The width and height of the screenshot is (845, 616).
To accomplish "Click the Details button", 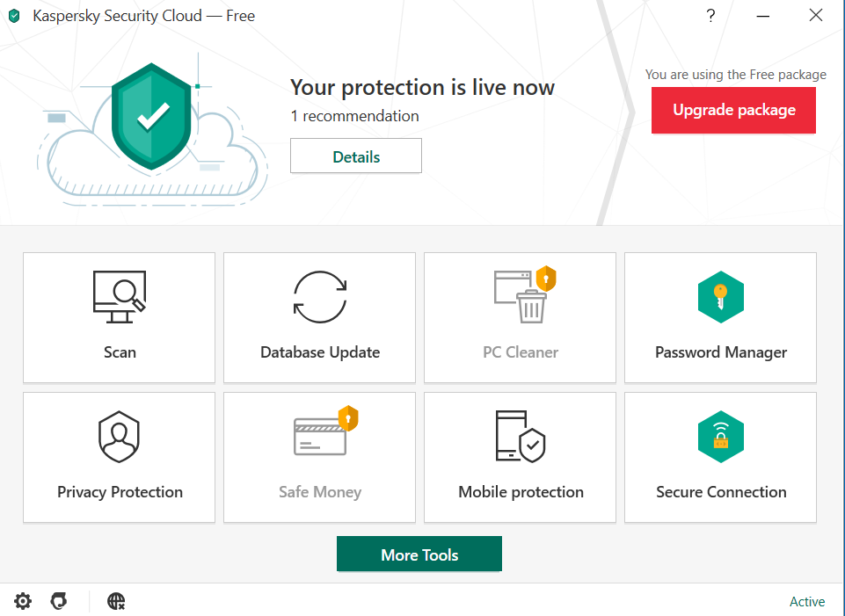I will [x=356, y=156].
